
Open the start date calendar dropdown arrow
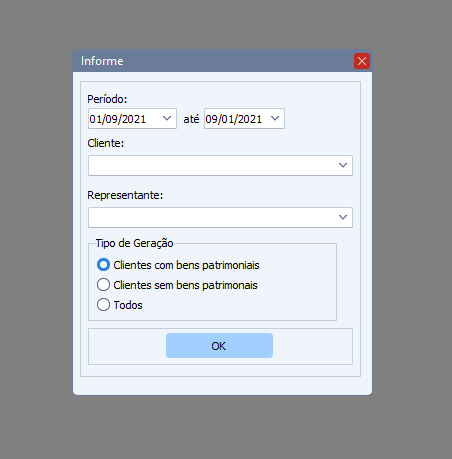tap(167, 118)
